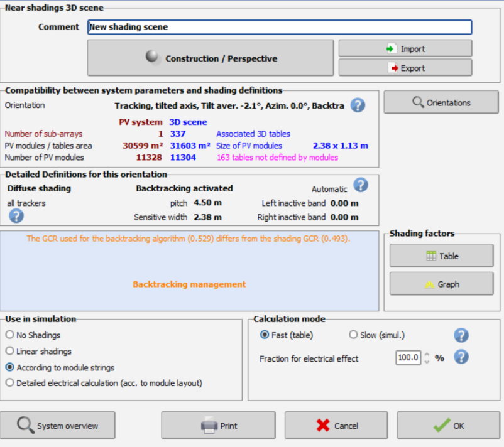
Task: Choose Detailed electrical calculation option
Action: pyautogui.click(x=9, y=382)
